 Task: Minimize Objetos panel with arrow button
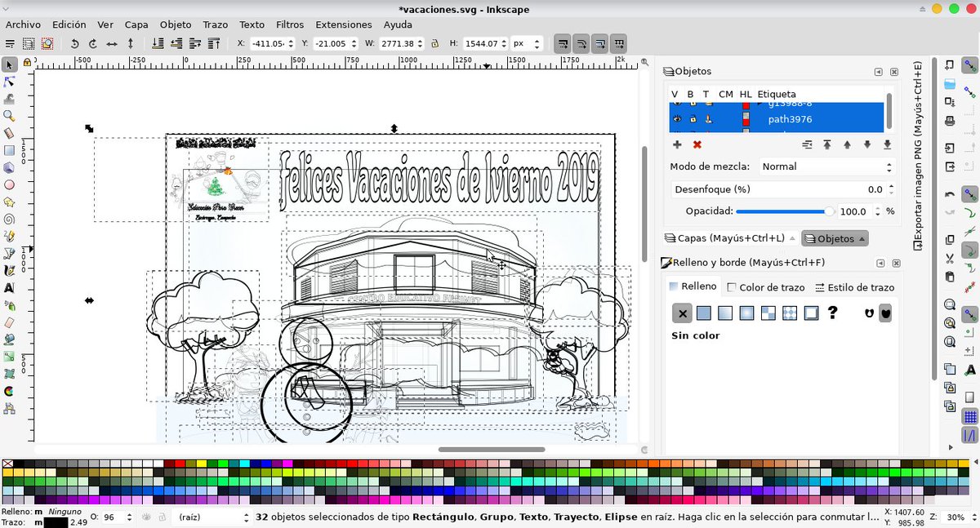coord(879,72)
